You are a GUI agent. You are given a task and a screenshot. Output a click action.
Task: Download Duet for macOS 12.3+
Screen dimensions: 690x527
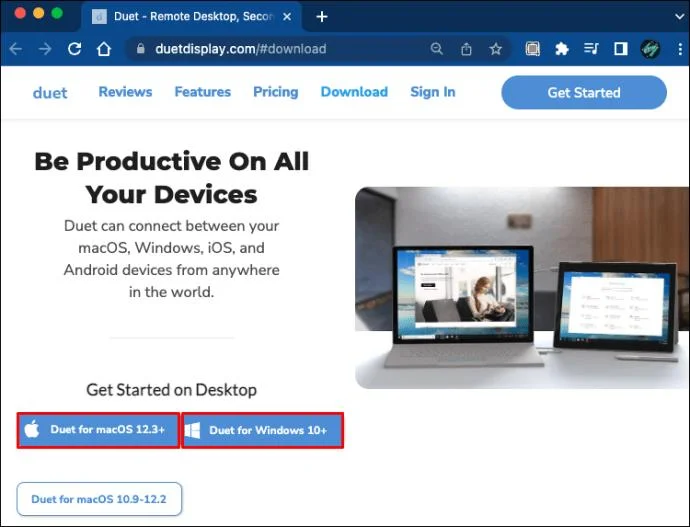tap(98, 430)
